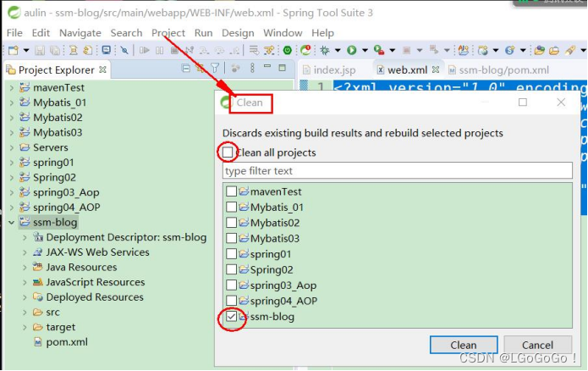Select pom.xml in Project Explorer
The image size is (588, 371).
point(61,342)
